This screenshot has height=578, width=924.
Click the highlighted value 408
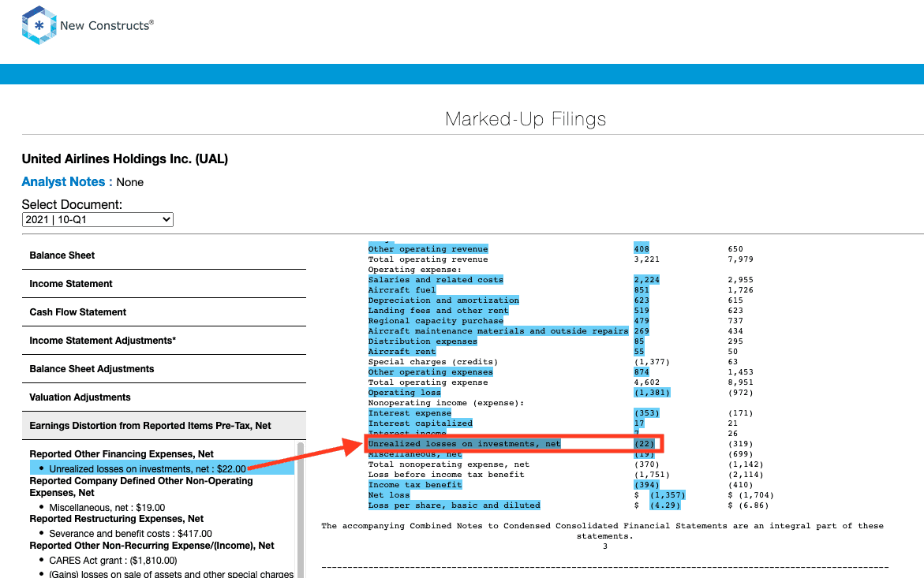(x=642, y=249)
